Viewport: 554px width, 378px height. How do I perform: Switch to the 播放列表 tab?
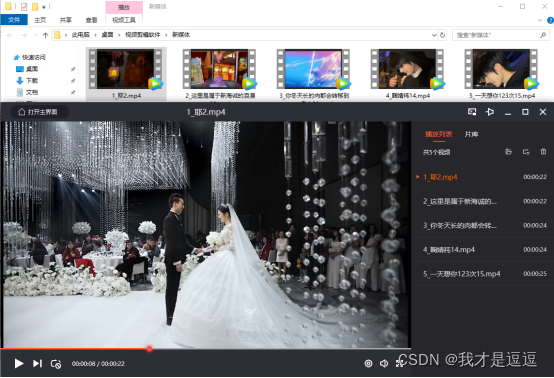click(438, 134)
